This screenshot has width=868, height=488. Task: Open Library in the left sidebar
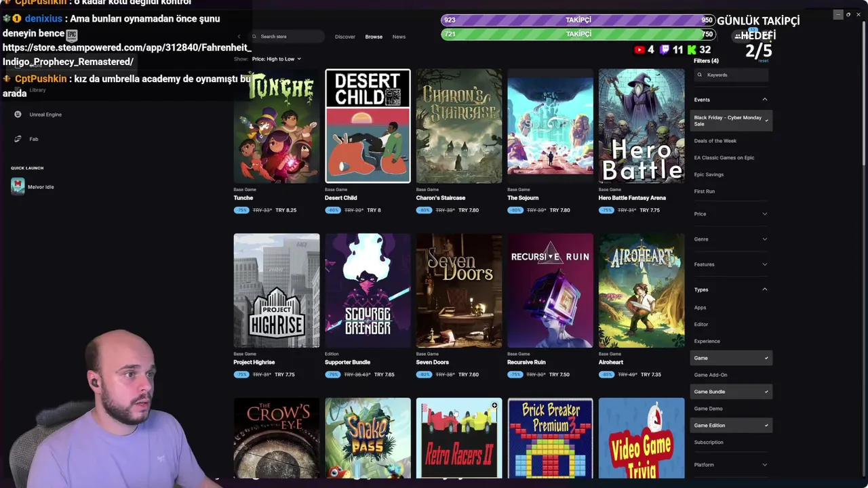point(37,90)
